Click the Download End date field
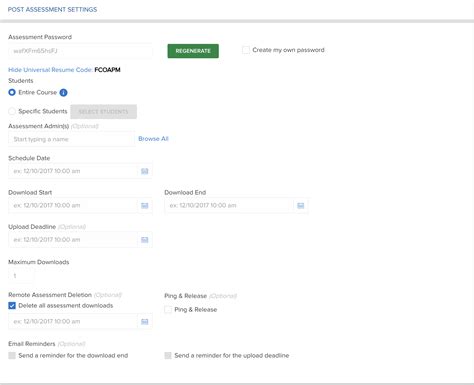This screenshot has width=474, height=385. tap(229, 205)
